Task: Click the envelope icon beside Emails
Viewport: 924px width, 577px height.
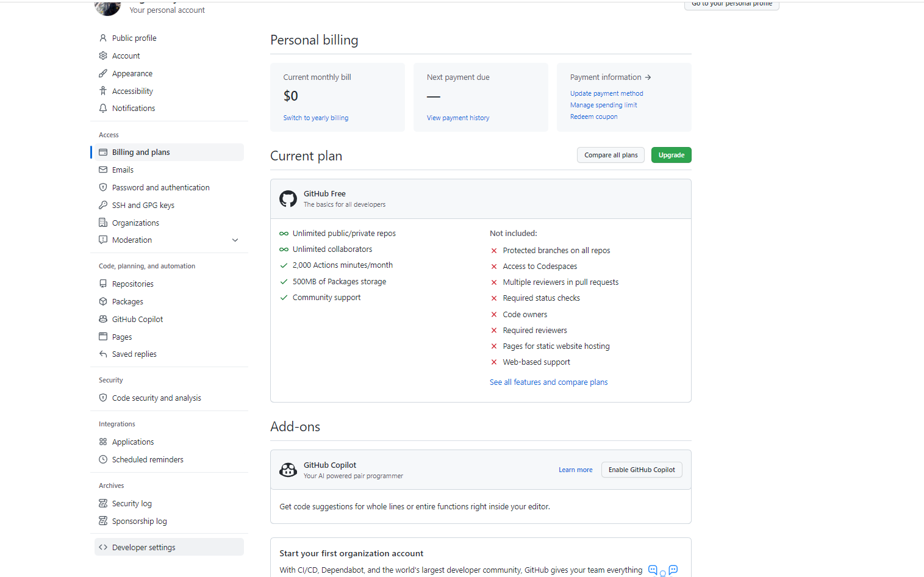Action: (103, 170)
